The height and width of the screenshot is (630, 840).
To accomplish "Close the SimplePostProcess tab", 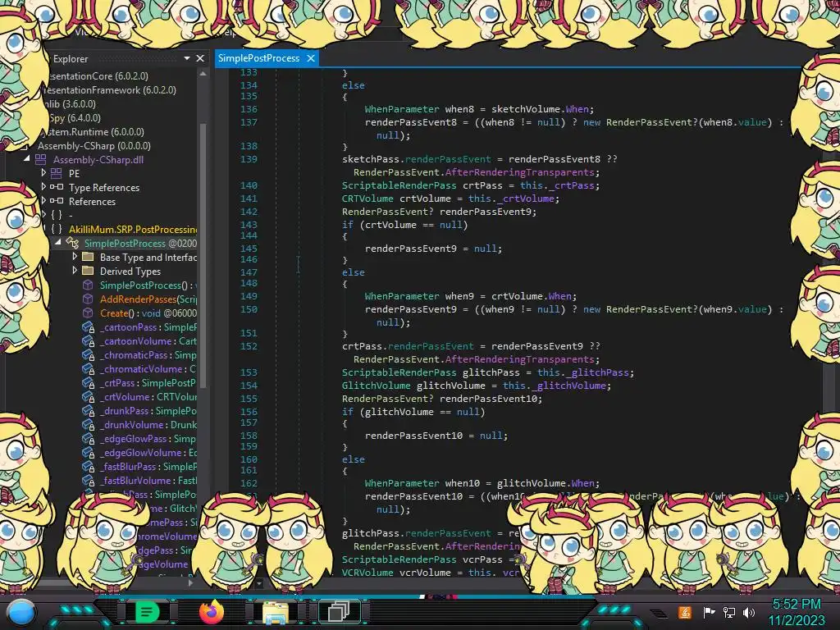I will coord(311,58).
